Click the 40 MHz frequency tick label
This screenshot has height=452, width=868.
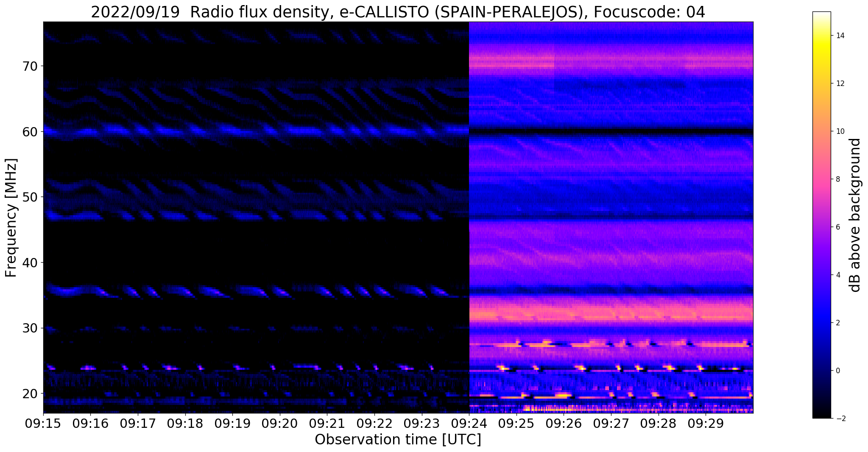[x=30, y=263]
